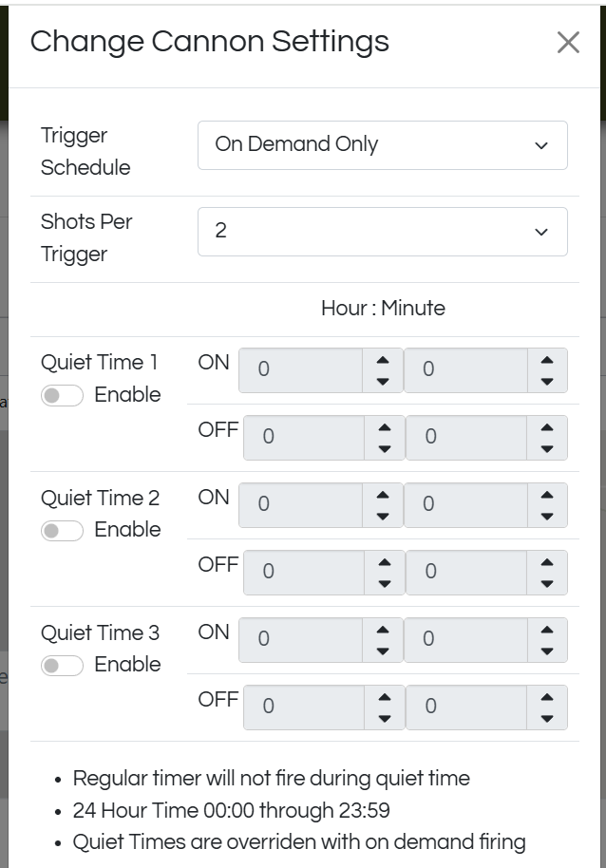Screen dimensions: 606x868
Task: Decrease Quiet Time 2 ON hour
Action: pyautogui.click(x=383, y=517)
